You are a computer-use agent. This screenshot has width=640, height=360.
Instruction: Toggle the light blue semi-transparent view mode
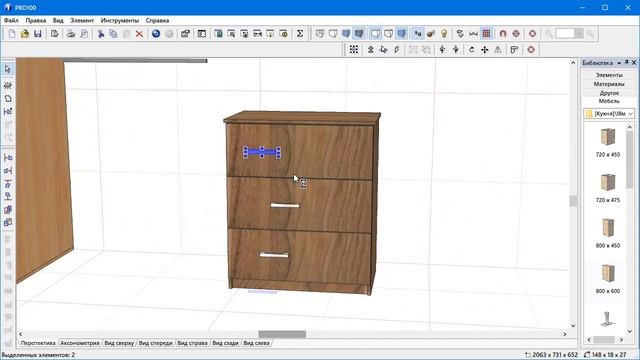click(x=402, y=34)
